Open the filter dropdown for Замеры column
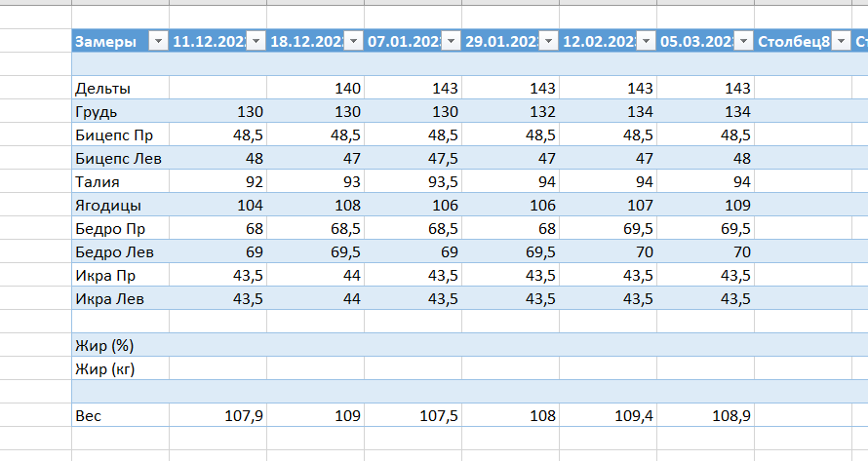 coord(158,42)
